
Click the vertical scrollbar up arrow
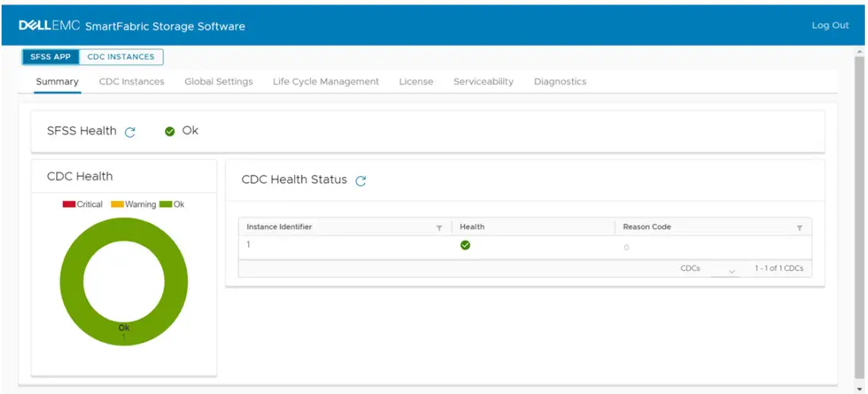[x=860, y=52]
